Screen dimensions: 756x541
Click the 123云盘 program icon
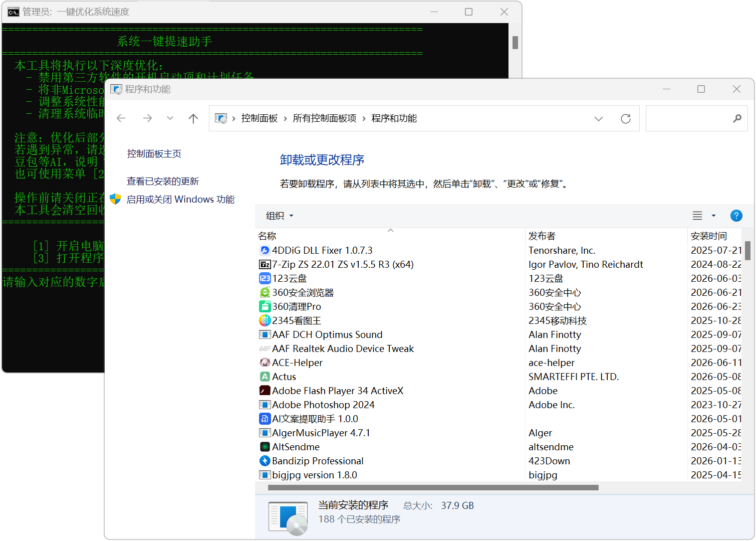pyautogui.click(x=265, y=278)
